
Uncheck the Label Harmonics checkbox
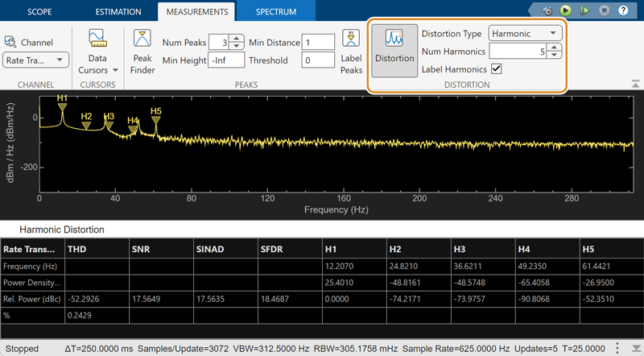tap(497, 70)
